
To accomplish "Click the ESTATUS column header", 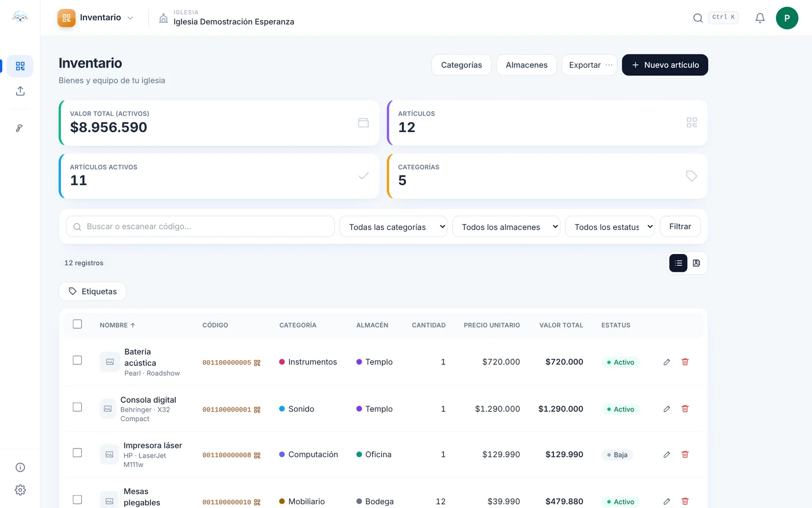I will pyautogui.click(x=616, y=325).
